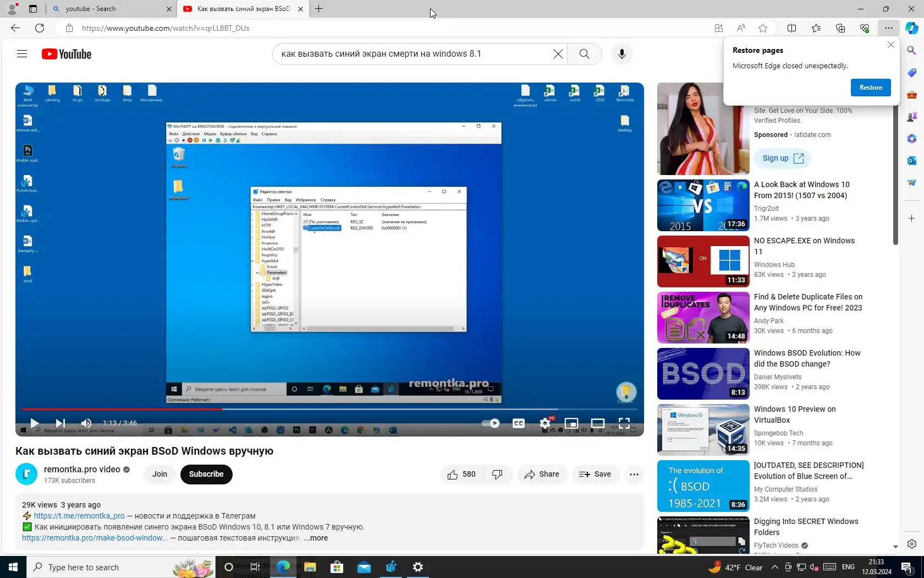Screen dimensions: 924x578
Task: Open Browser essentials heart icon
Action: [865, 28]
